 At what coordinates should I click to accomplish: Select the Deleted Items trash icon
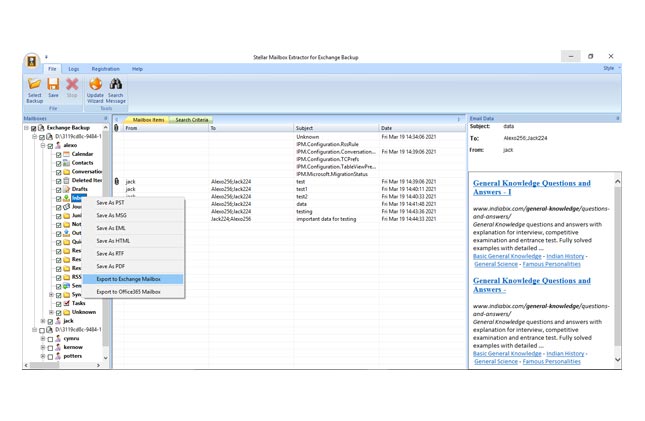pyautogui.click(x=66, y=180)
